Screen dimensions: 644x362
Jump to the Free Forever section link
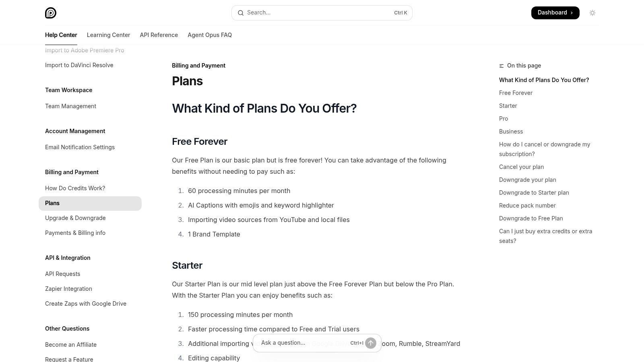click(516, 93)
